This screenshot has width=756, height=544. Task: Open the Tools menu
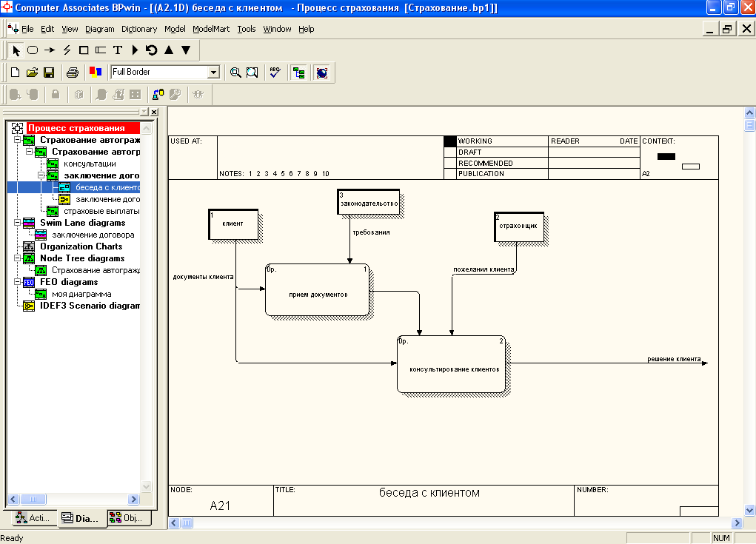click(x=247, y=29)
